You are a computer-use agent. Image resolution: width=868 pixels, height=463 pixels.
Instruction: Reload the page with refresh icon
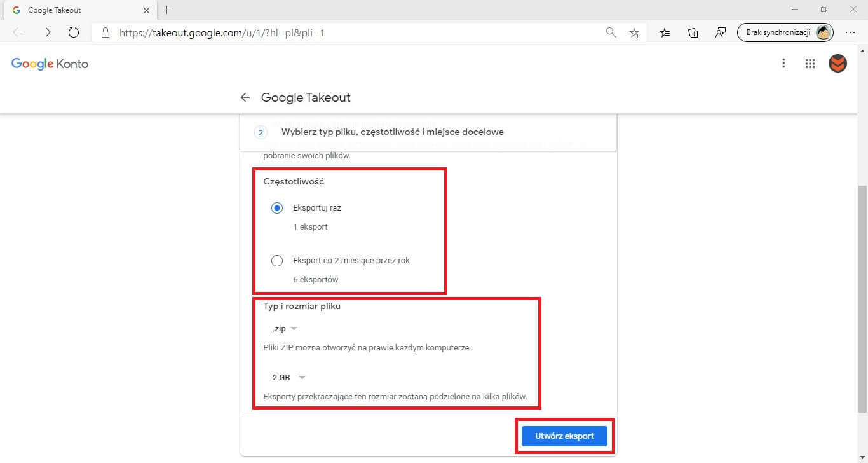click(73, 32)
